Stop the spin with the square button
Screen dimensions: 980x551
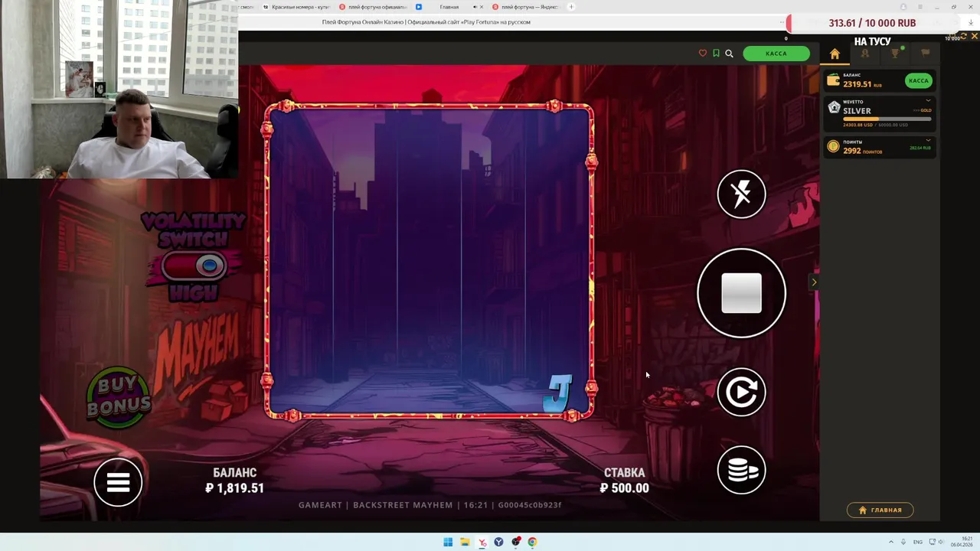741,293
